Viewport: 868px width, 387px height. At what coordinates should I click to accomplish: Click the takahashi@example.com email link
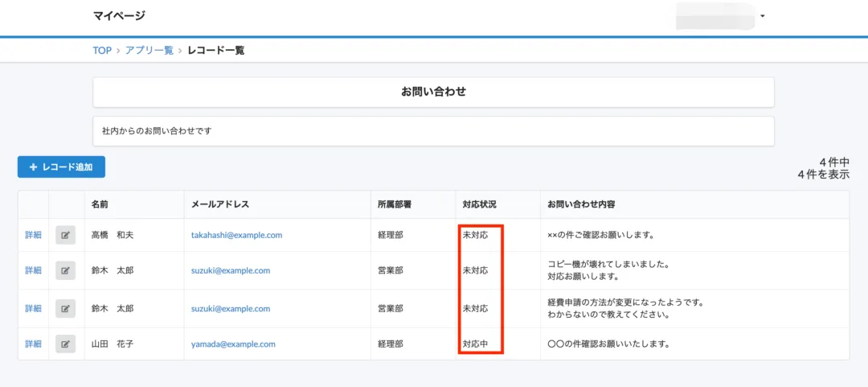coord(236,235)
